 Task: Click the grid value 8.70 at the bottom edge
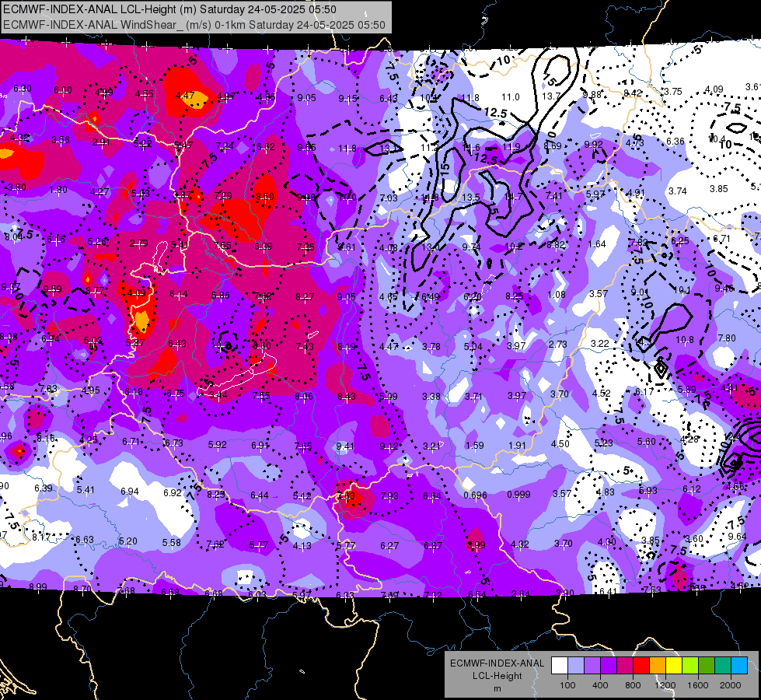point(82,590)
